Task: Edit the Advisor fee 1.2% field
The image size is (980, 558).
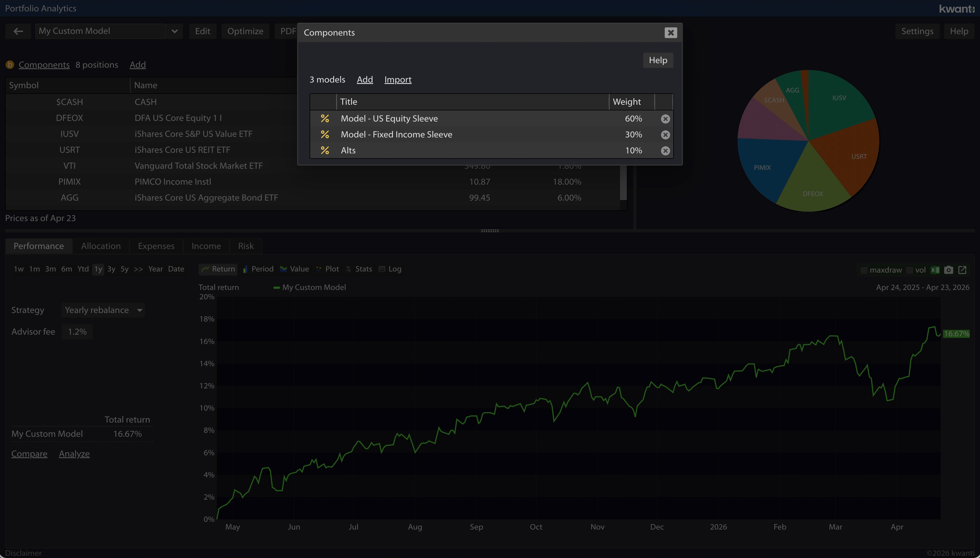Action: coord(77,332)
